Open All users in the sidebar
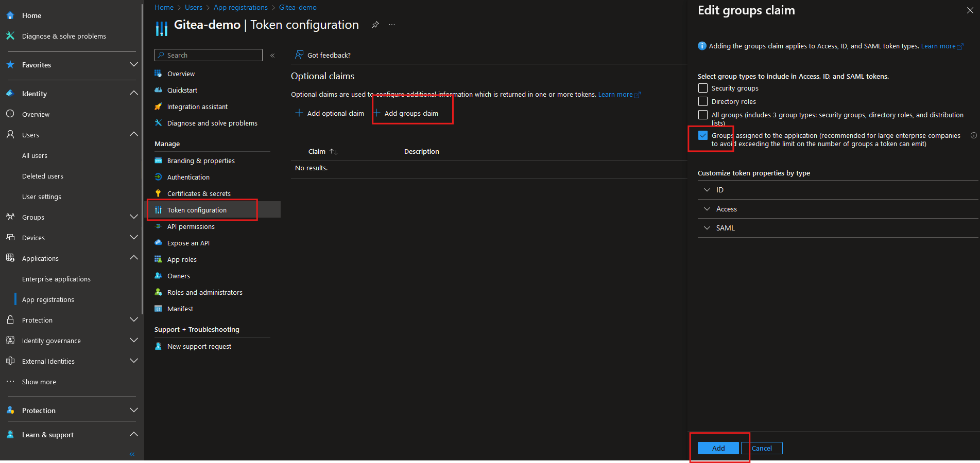This screenshot has width=980, height=463. [35, 155]
